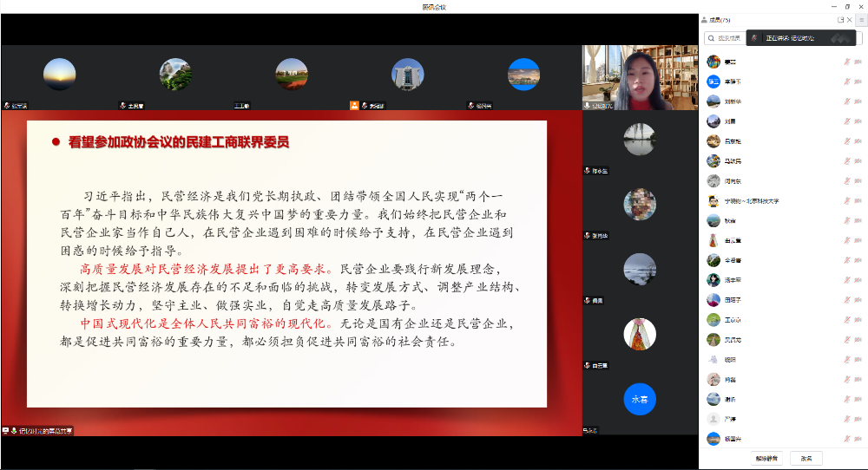Click camera-off icon in 严涛's row
This screenshot has width=868, height=470.
[x=858, y=419]
